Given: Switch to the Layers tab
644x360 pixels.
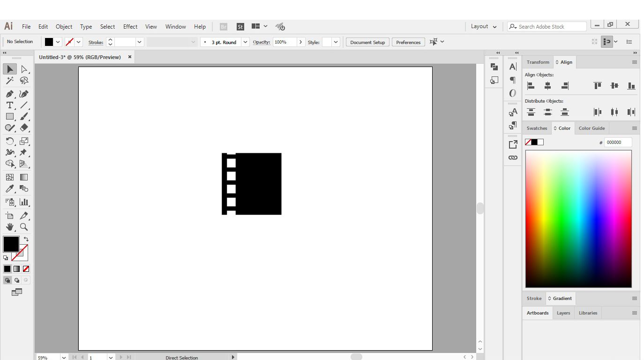Looking at the screenshot, I should [563, 313].
